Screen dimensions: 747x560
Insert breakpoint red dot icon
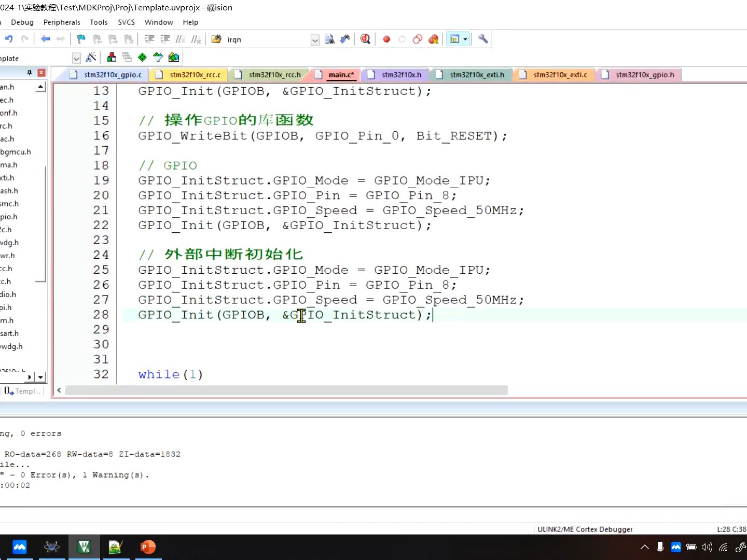point(386,39)
